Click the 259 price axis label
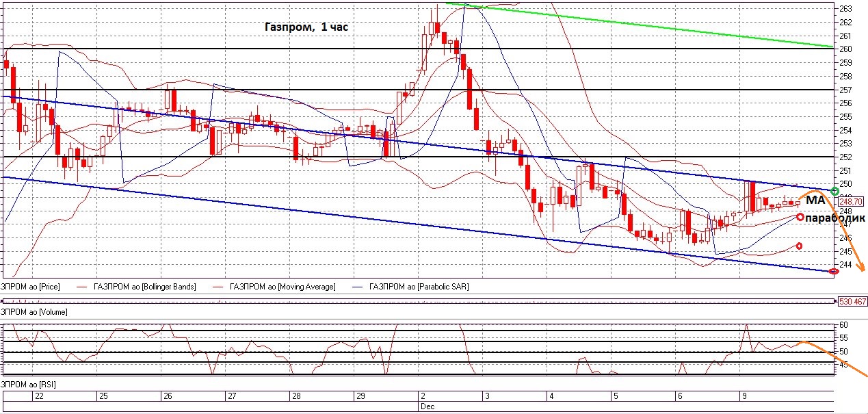The width and height of the screenshot is (868, 414). coord(845,62)
